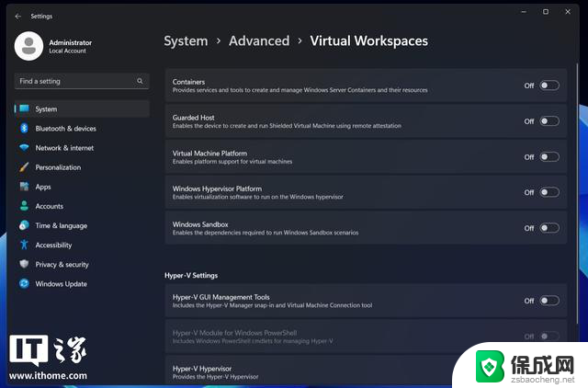The height and width of the screenshot is (388, 588).
Task: Click the Containers setting title
Action: click(188, 82)
